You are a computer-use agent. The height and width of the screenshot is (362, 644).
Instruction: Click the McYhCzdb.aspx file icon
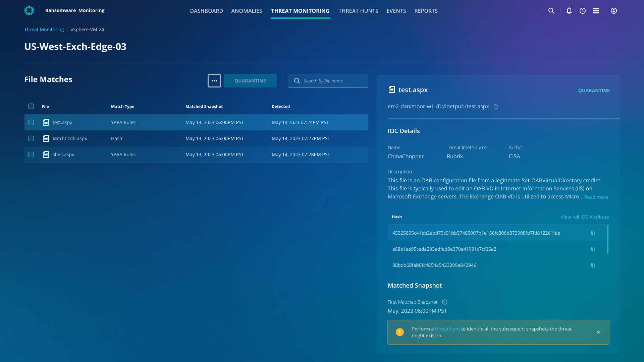[x=46, y=138]
